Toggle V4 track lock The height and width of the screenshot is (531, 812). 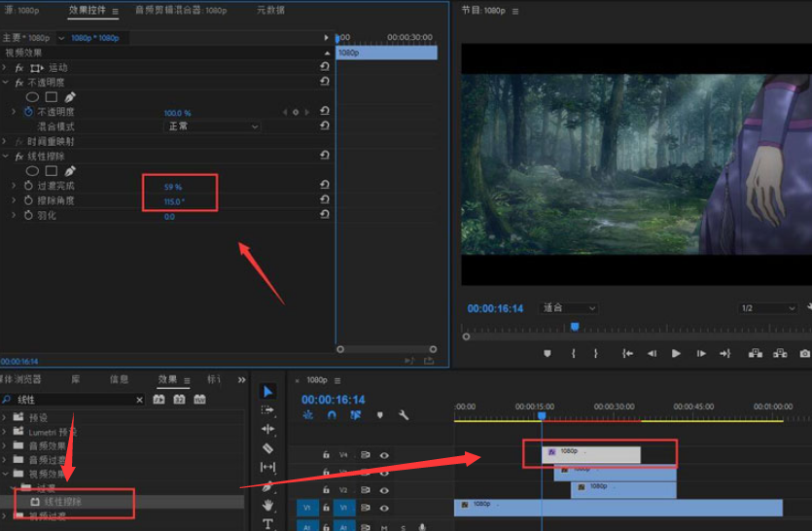click(326, 454)
